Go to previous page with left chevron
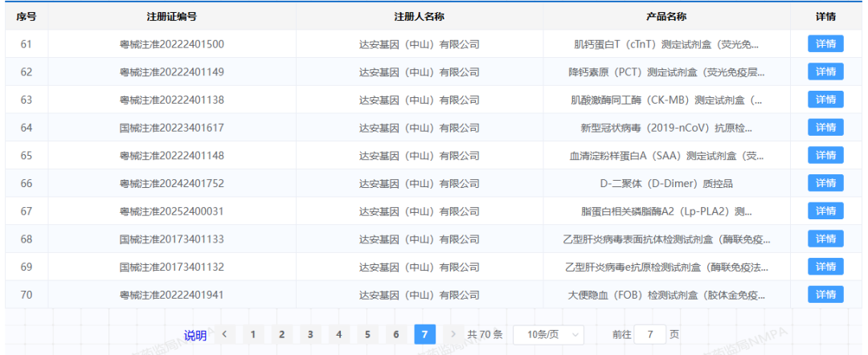Image resolution: width=868 pixels, height=355 pixels. pyautogui.click(x=225, y=334)
